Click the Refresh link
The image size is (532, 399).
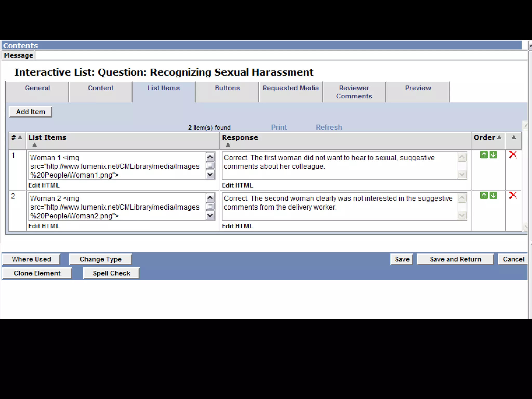coord(329,127)
